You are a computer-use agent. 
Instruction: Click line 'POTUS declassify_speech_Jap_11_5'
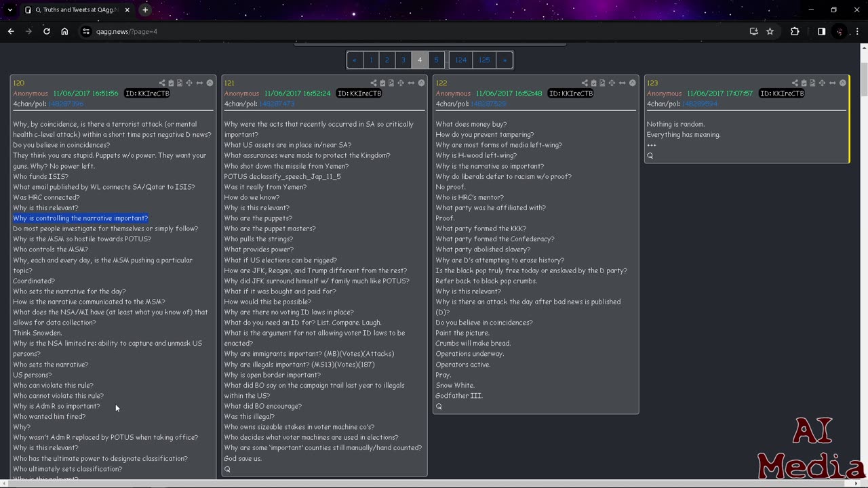click(282, 176)
